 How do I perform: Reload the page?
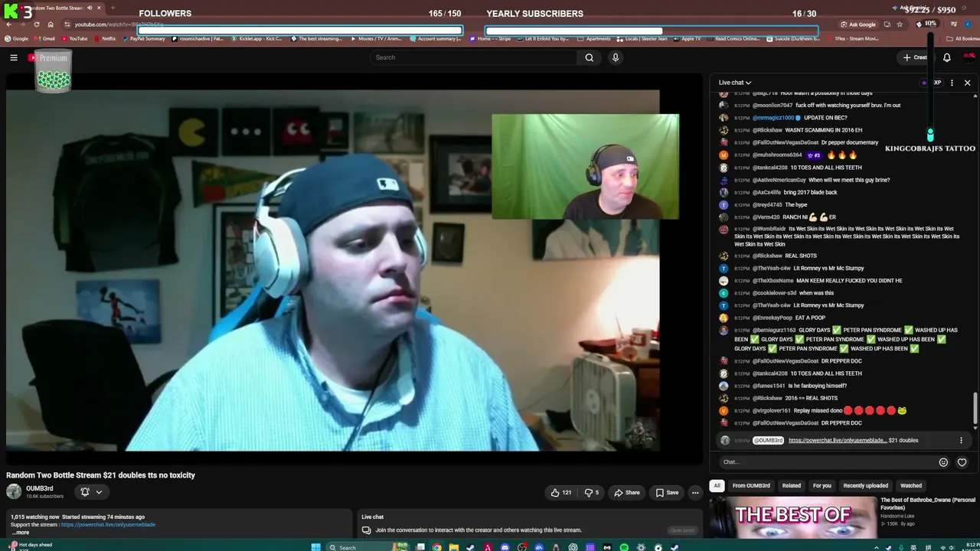point(36,24)
